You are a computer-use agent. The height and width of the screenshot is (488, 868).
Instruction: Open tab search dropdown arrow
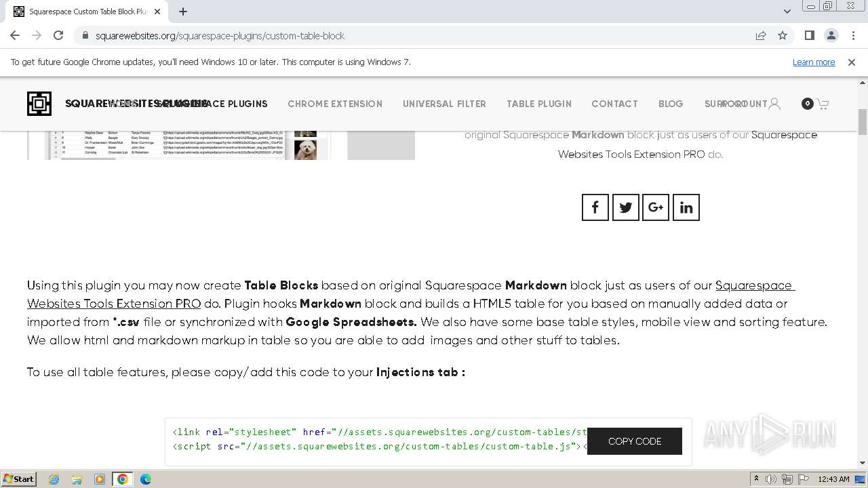point(787,11)
